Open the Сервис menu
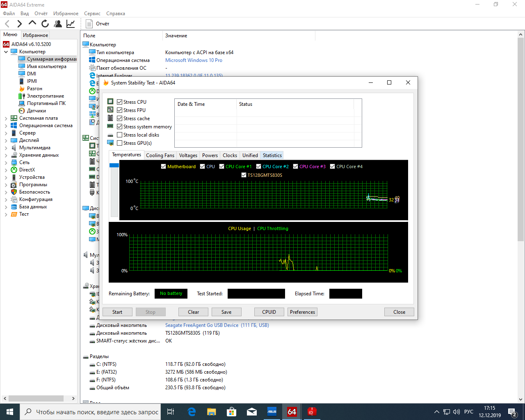Image resolution: width=525 pixels, height=420 pixels. pos(92,14)
